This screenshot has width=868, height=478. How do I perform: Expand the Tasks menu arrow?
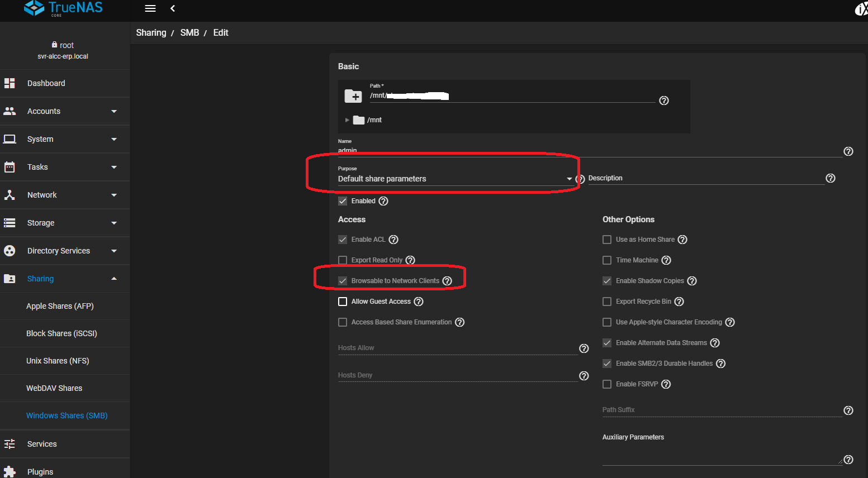[114, 167]
